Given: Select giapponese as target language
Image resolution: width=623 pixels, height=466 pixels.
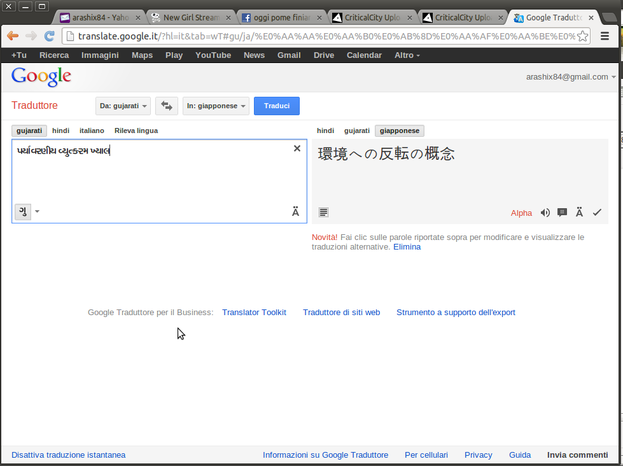Looking at the screenshot, I should pyautogui.click(x=399, y=131).
